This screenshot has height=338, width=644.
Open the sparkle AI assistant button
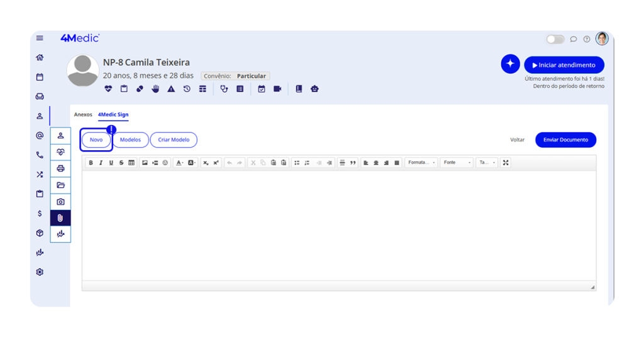point(510,64)
